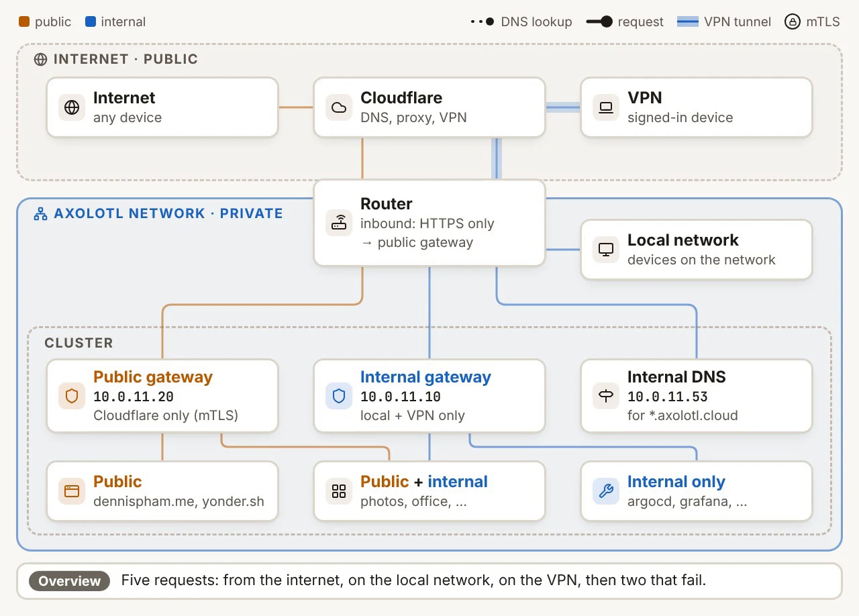The image size is (859, 616).
Task: Click the VPN tunnel line symbol in legend
Action: pos(688,22)
